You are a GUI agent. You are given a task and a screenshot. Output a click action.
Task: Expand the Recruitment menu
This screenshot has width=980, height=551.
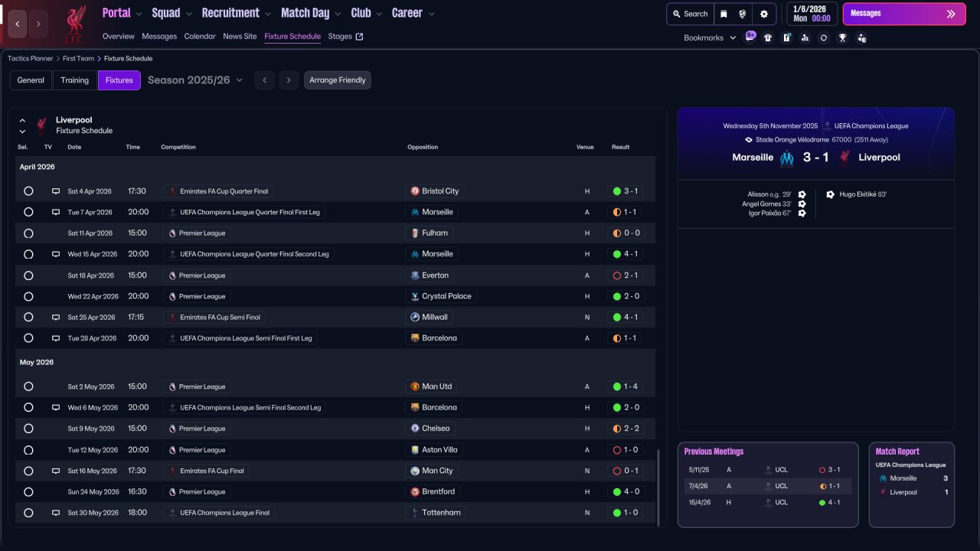[x=236, y=13]
